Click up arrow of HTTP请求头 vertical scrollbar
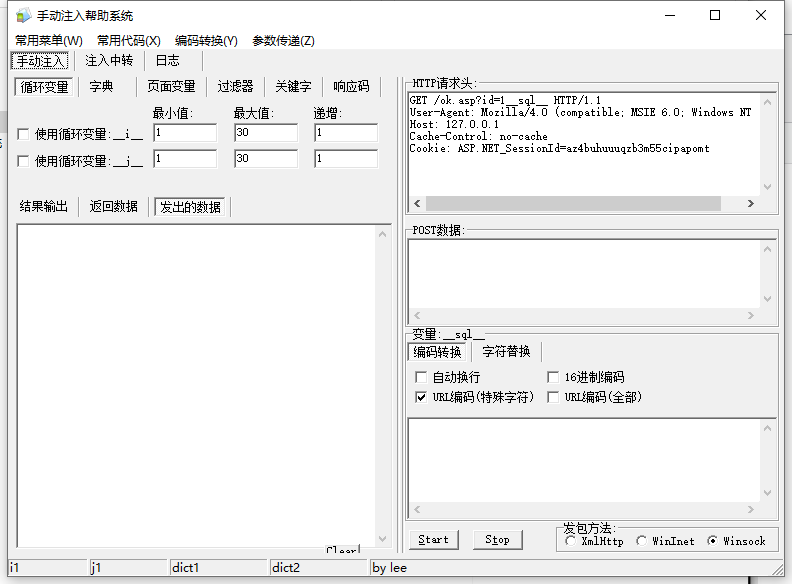This screenshot has width=792, height=584. click(768, 102)
